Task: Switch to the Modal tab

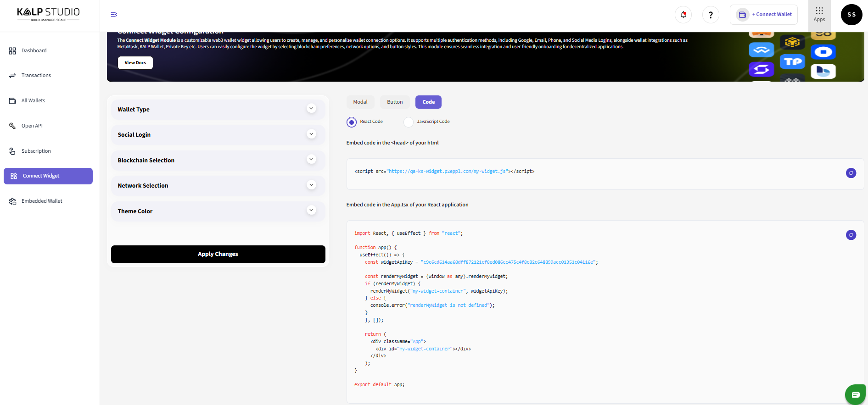Action: tap(360, 102)
